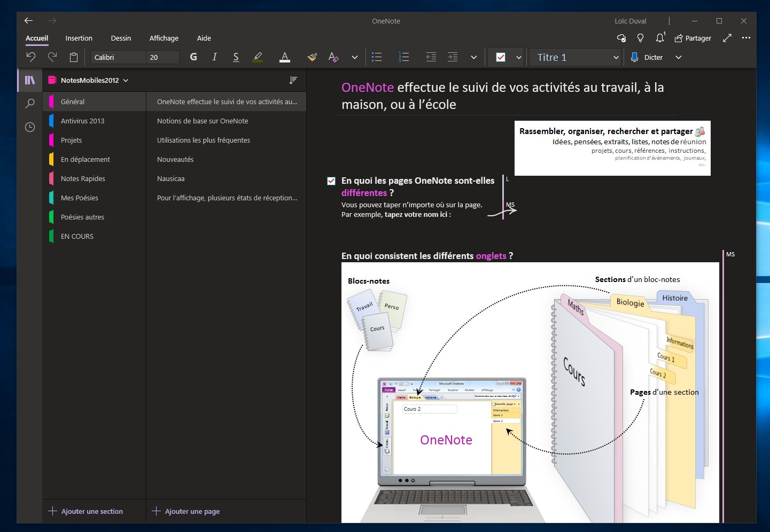Start dictation with Dicter

coord(647,57)
